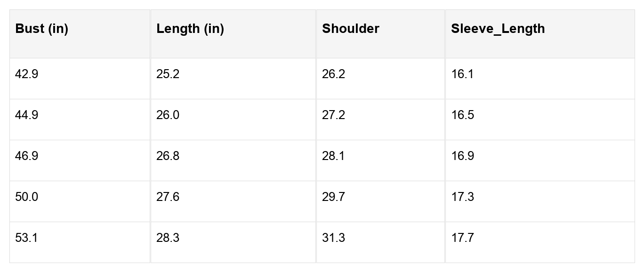Select the sleeve length value 16.5

point(463,115)
